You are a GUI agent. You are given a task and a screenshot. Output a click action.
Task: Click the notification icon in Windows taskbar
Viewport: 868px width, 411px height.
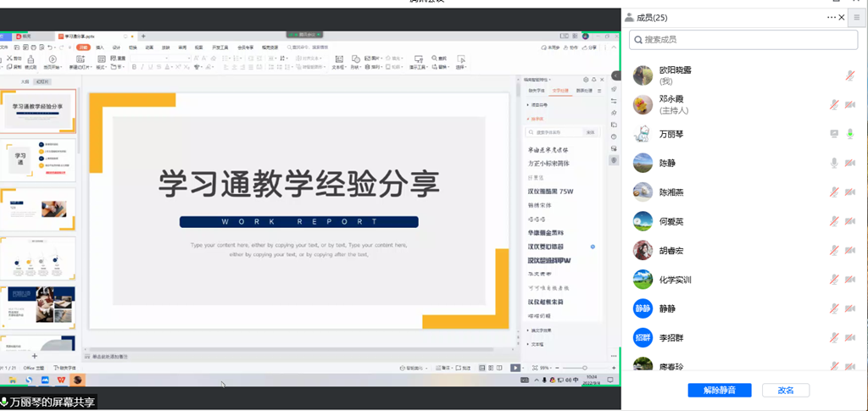(x=610, y=380)
